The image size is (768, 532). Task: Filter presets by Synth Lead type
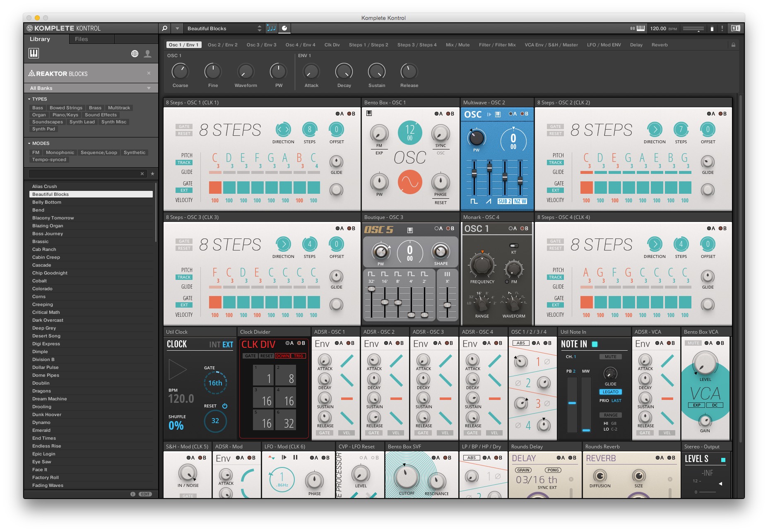82,122
